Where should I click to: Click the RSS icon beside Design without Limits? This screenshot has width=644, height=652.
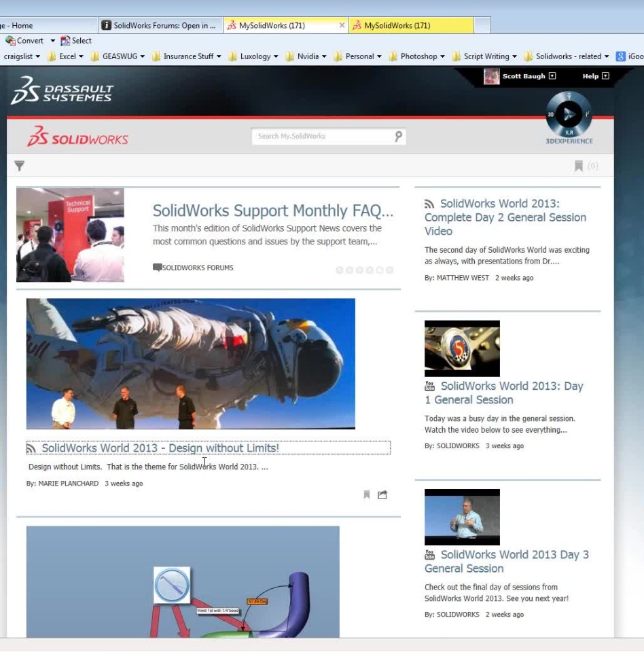click(x=31, y=448)
